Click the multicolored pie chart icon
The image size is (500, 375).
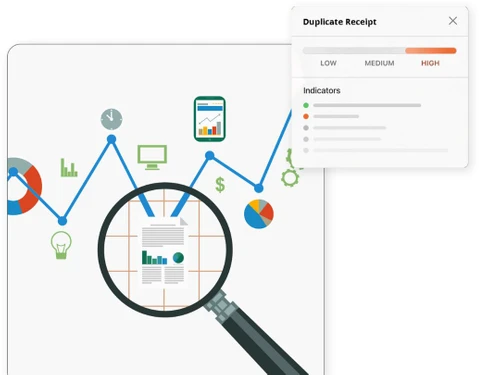pos(259,214)
